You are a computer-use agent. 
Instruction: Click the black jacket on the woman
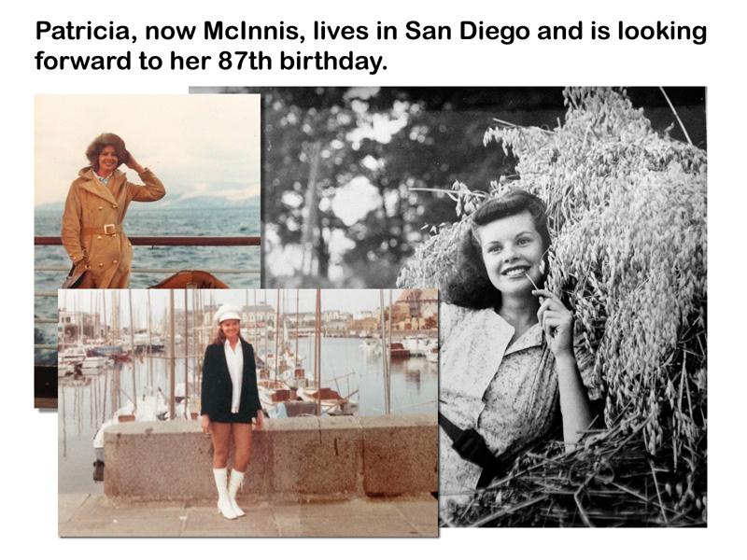coord(230,379)
